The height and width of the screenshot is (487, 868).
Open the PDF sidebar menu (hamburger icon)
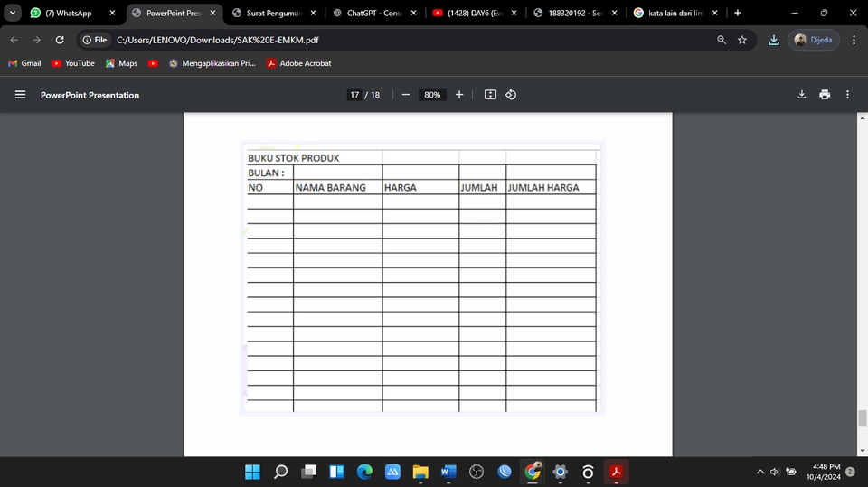20,95
